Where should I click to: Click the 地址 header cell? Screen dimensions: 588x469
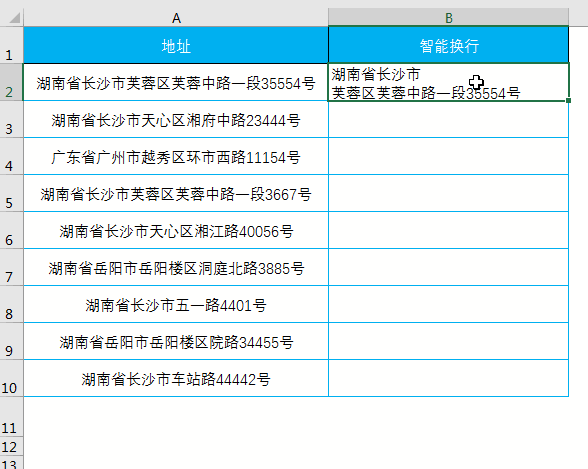[x=176, y=45]
